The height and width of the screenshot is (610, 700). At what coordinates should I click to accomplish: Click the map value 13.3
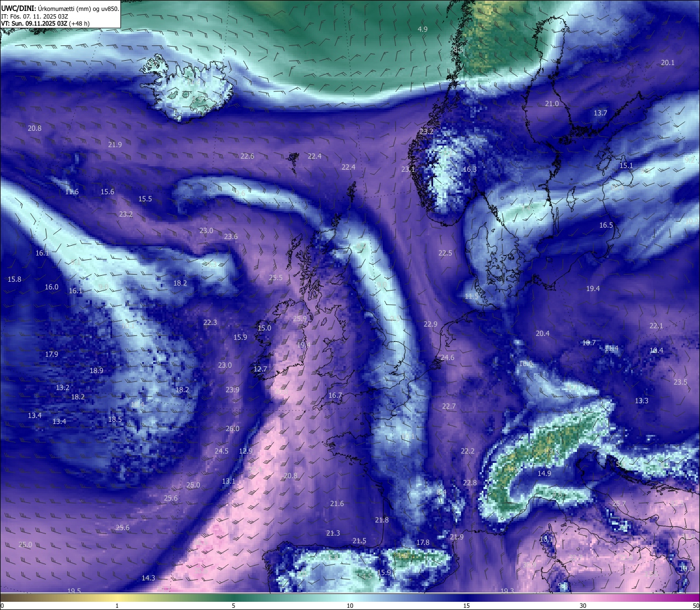point(641,401)
